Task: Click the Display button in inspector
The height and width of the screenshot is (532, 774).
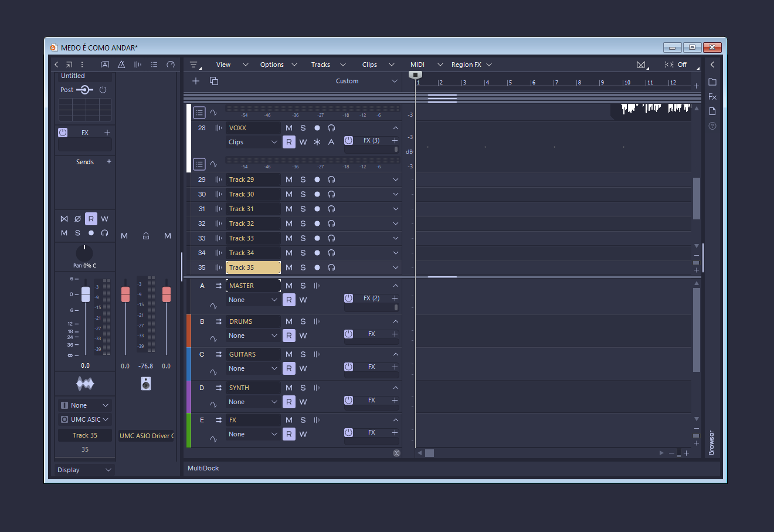Action: click(x=84, y=470)
